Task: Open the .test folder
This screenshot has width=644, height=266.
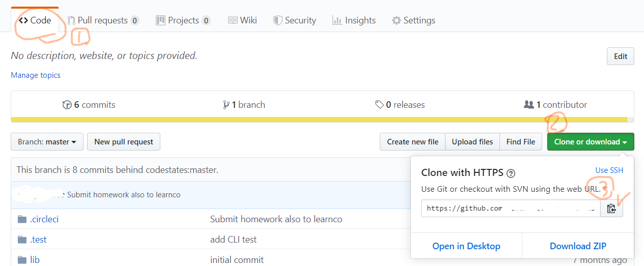Action: coord(38,240)
